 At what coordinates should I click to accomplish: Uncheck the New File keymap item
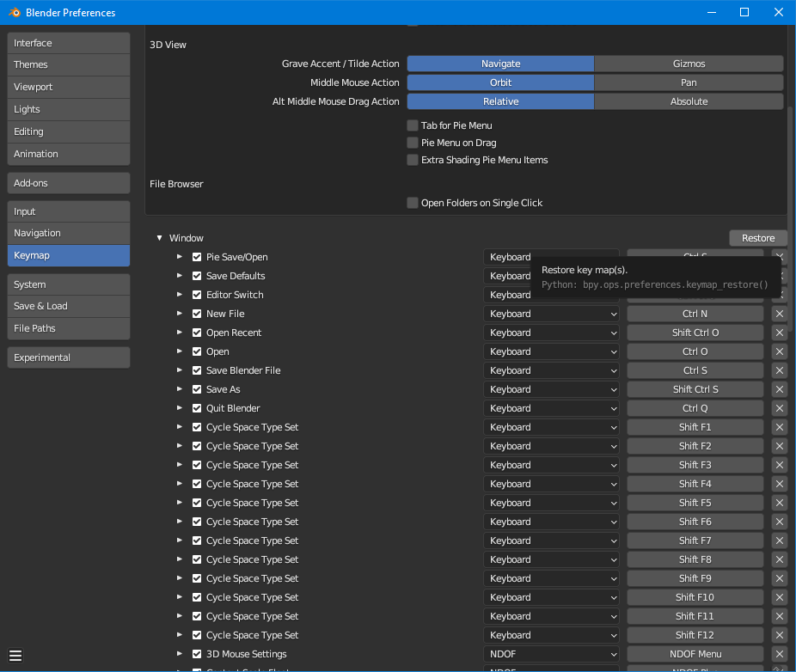point(197,314)
